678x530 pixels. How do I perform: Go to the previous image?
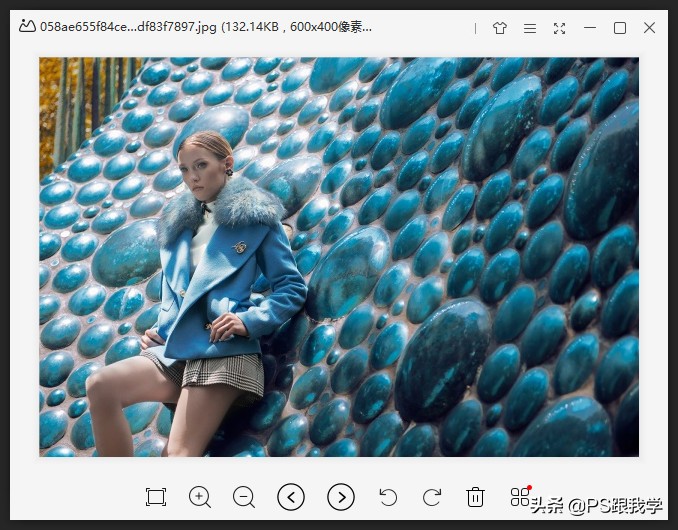(x=291, y=497)
